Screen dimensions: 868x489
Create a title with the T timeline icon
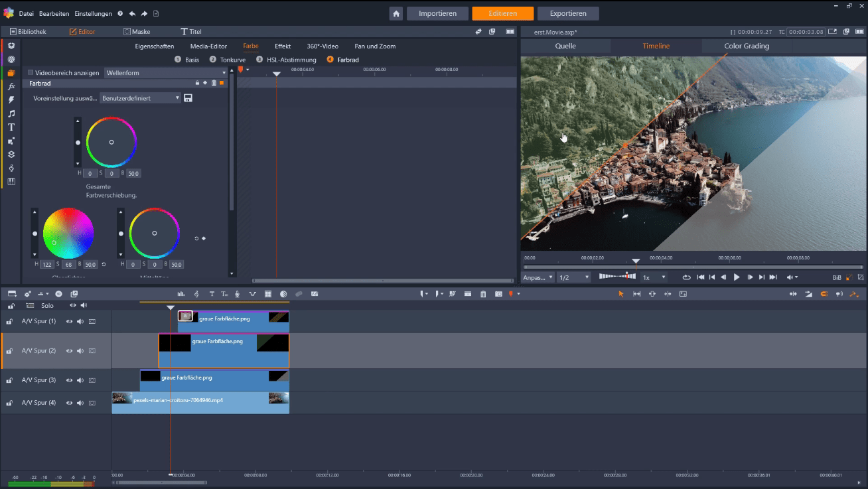[212, 294]
